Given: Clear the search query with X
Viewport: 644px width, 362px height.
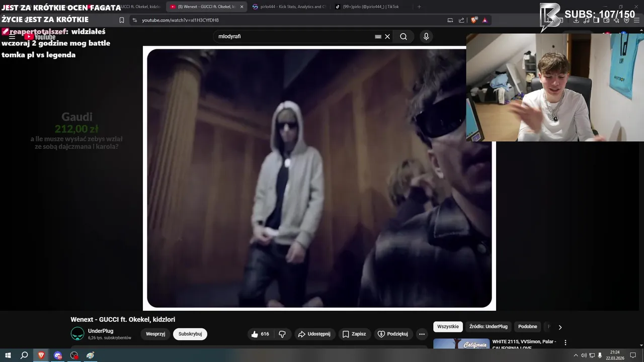Looking at the screenshot, I should [387, 37].
